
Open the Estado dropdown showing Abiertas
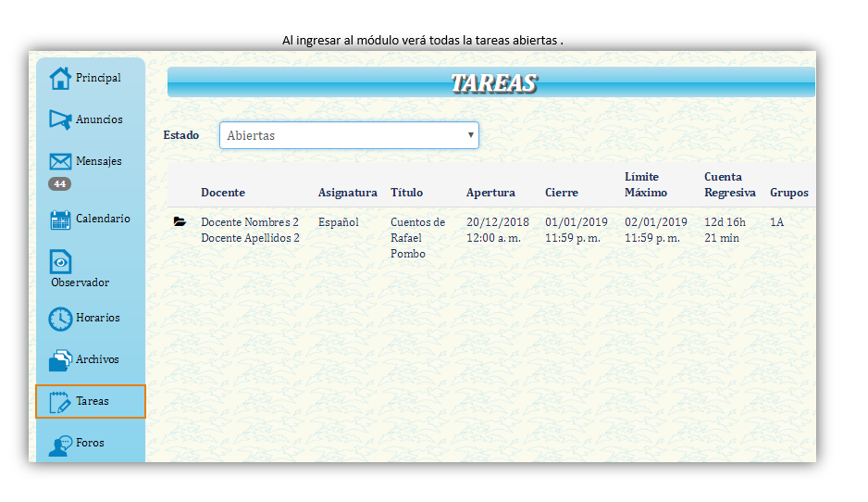tap(349, 135)
